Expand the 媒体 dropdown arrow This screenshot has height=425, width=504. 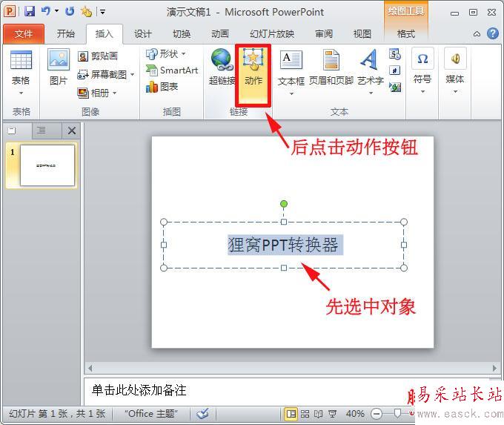click(x=455, y=92)
